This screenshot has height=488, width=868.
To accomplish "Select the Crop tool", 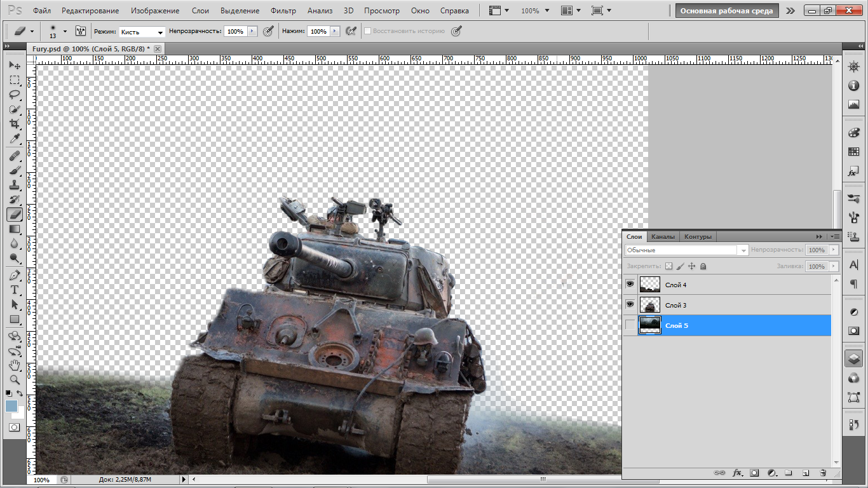I will [x=15, y=124].
